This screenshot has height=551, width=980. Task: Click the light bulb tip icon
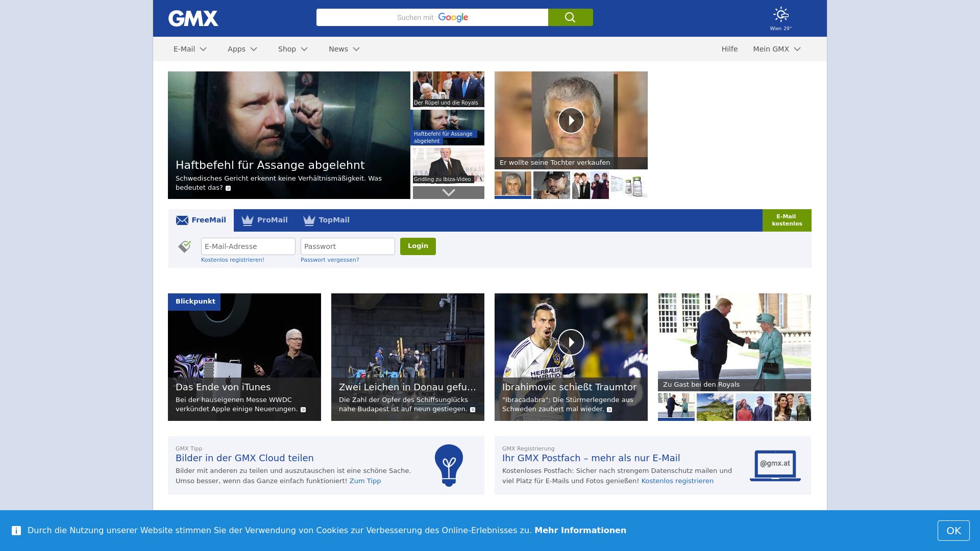pyautogui.click(x=449, y=465)
